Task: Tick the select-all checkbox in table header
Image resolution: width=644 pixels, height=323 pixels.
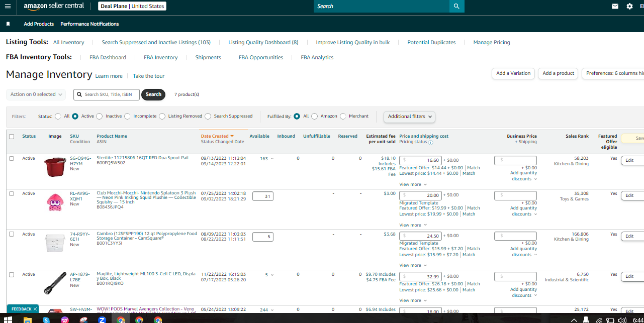Action: (12, 136)
